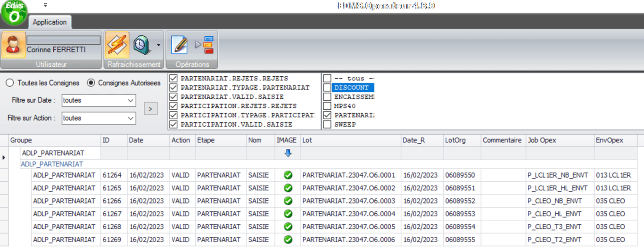
Task: Select the cell with ID 61264
Action: coord(114,175)
